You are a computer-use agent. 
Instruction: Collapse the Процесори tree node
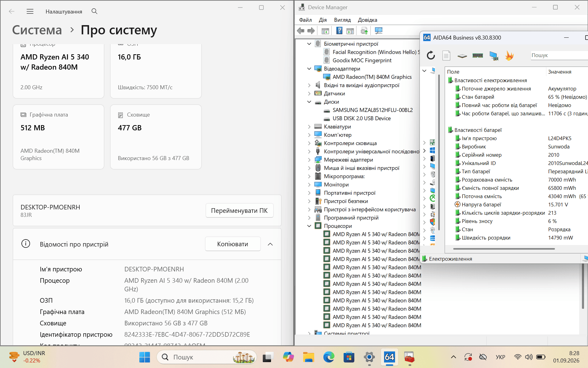309,226
